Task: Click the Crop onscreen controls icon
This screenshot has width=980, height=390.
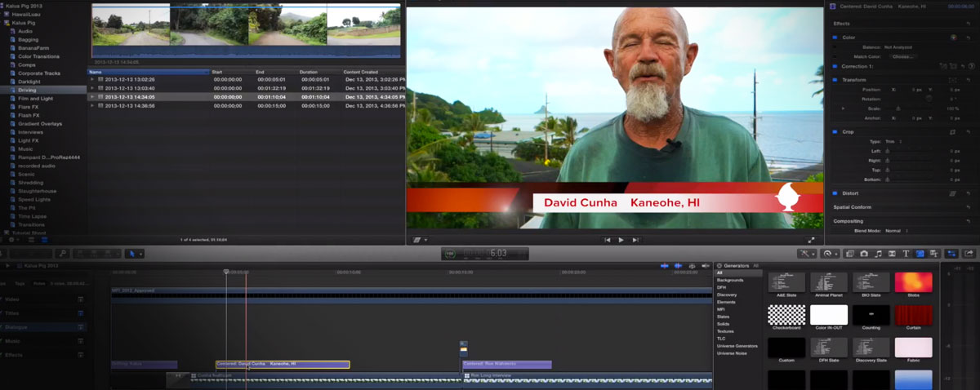Action: (x=953, y=132)
